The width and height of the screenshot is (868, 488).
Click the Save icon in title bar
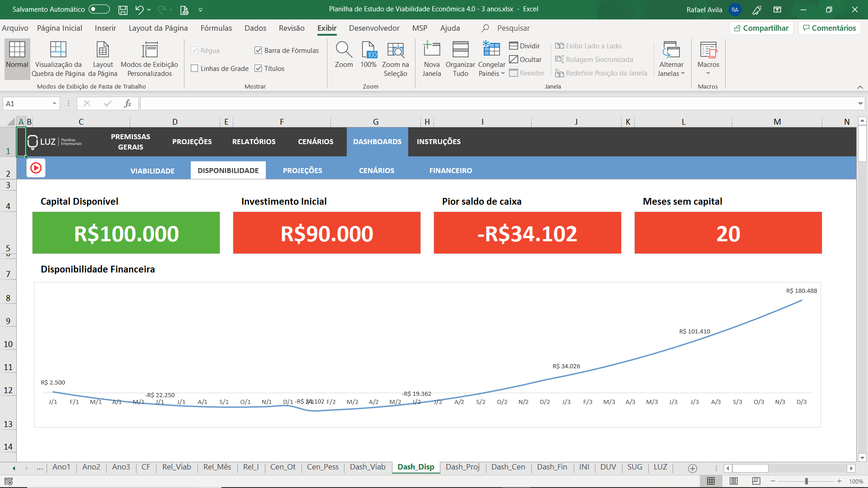point(123,9)
